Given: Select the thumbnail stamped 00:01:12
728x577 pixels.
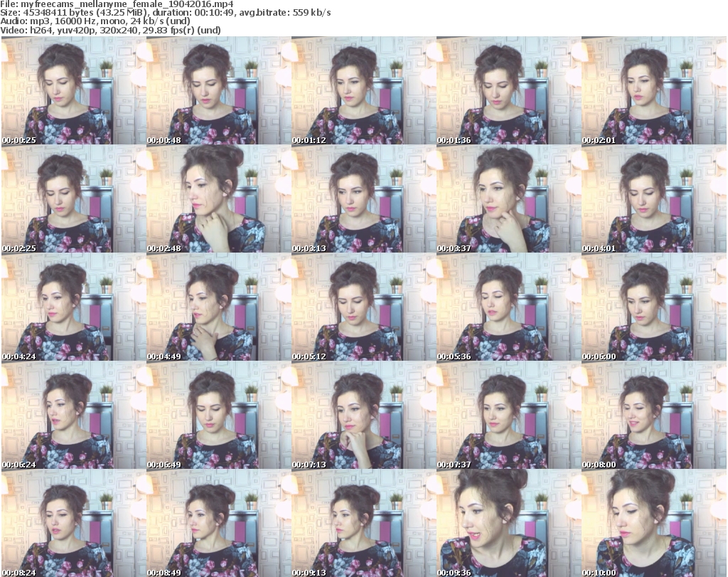Looking at the screenshot, I should [363, 90].
